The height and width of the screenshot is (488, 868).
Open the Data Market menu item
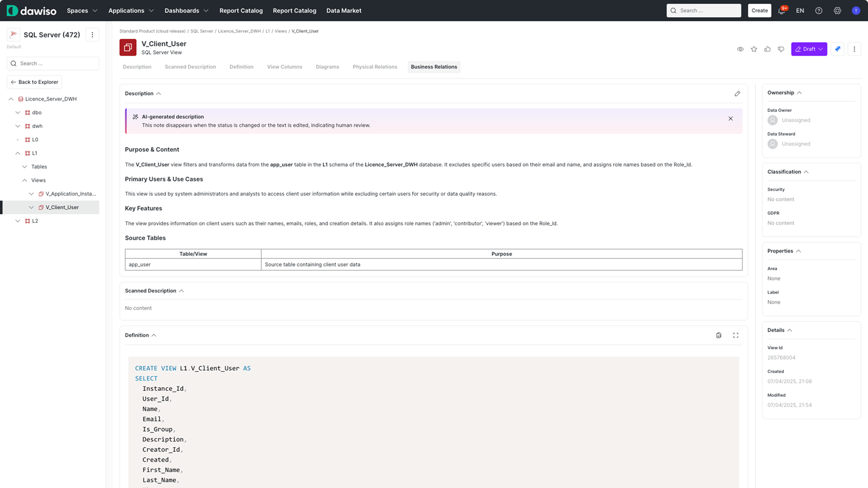point(344,10)
